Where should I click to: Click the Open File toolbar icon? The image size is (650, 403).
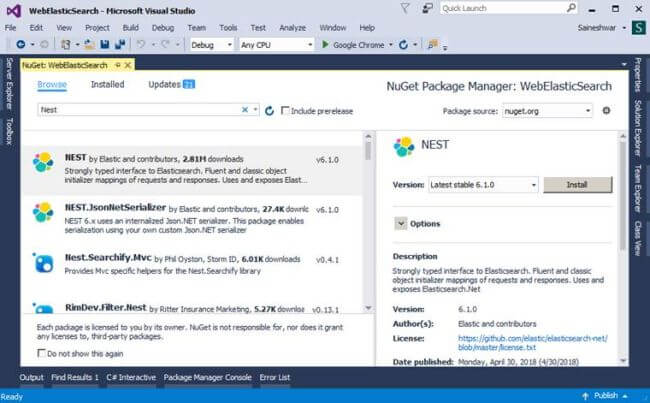[89, 44]
